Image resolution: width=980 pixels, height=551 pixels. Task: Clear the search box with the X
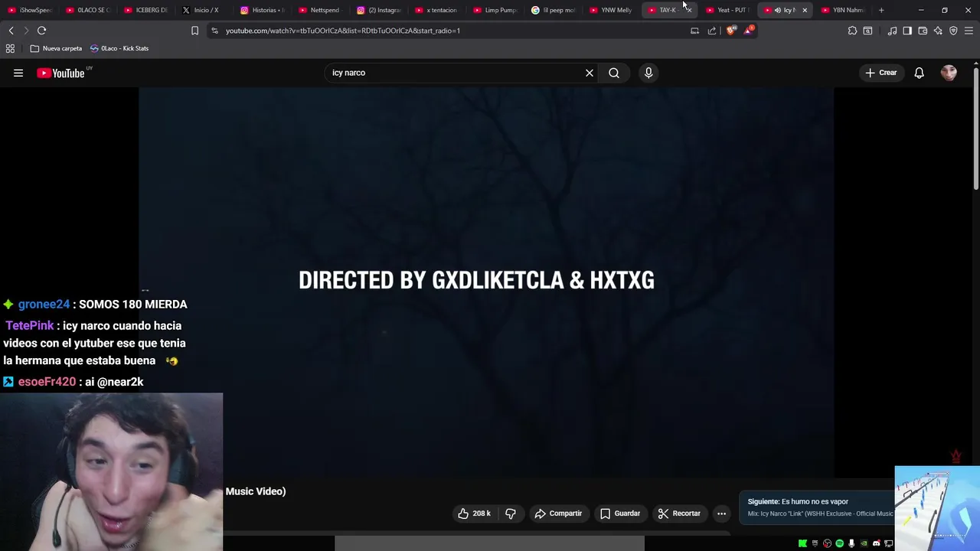[x=590, y=73]
